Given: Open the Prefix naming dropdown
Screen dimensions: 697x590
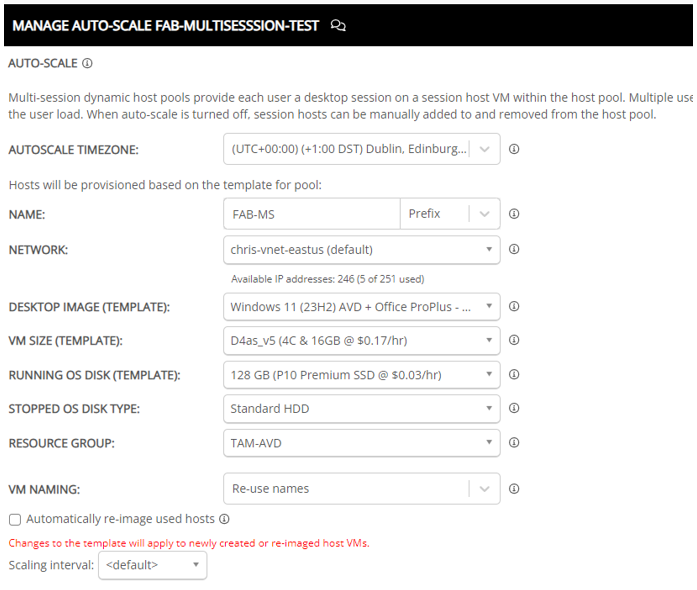Looking at the screenshot, I should 450,214.
